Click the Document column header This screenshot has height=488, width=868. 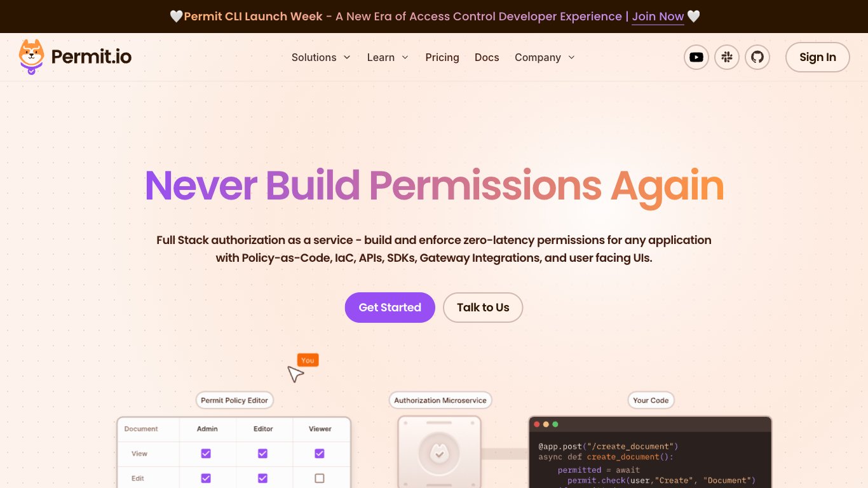pyautogui.click(x=141, y=429)
